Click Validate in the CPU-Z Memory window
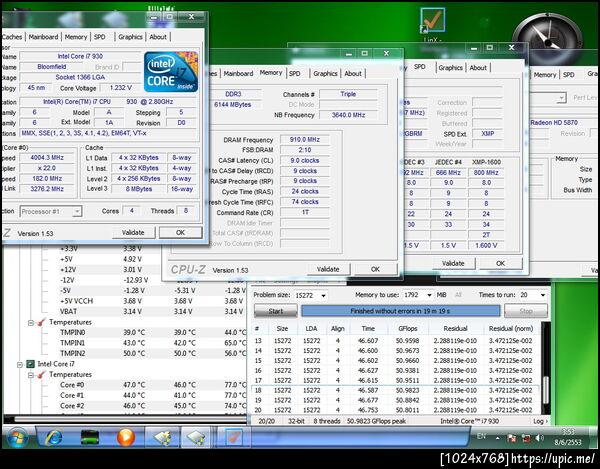This screenshot has width=600, height=469. tap(328, 269)
